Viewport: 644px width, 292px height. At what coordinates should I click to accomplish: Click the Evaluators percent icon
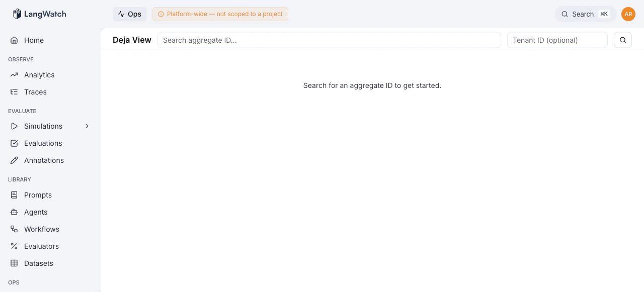14,246
